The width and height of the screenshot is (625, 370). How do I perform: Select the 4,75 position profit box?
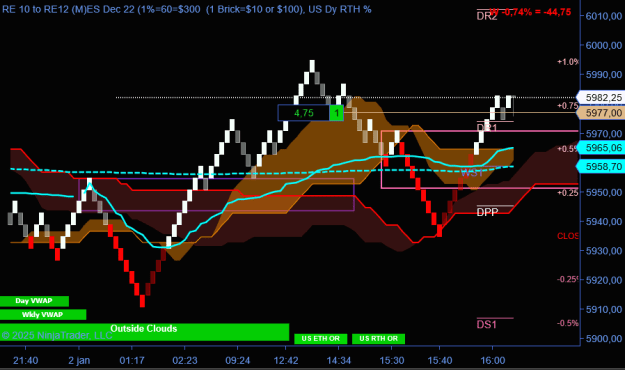pos(304,113)
